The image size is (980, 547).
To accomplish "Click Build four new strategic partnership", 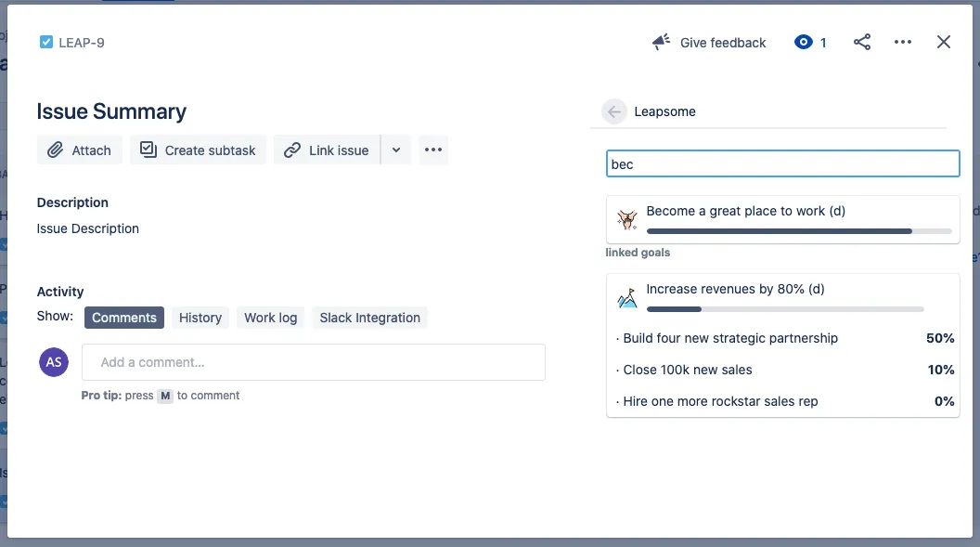I will (x=730, y=338).
